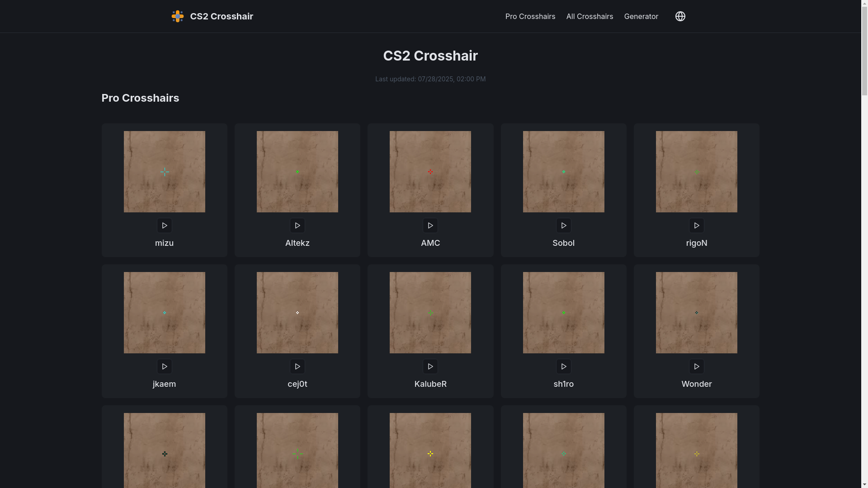Open AMC's red crosshair thumbnail
The image size is (868, 488).
click(x=430, y=172)
